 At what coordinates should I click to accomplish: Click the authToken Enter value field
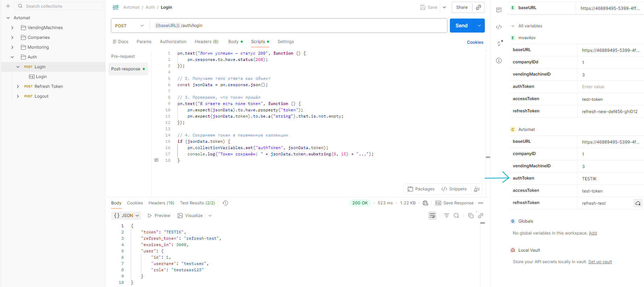pos(609,87)
